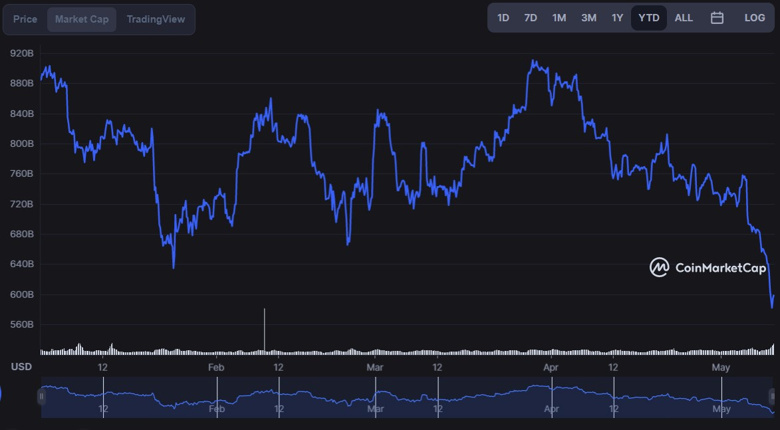Display ALL historical data

683,18
